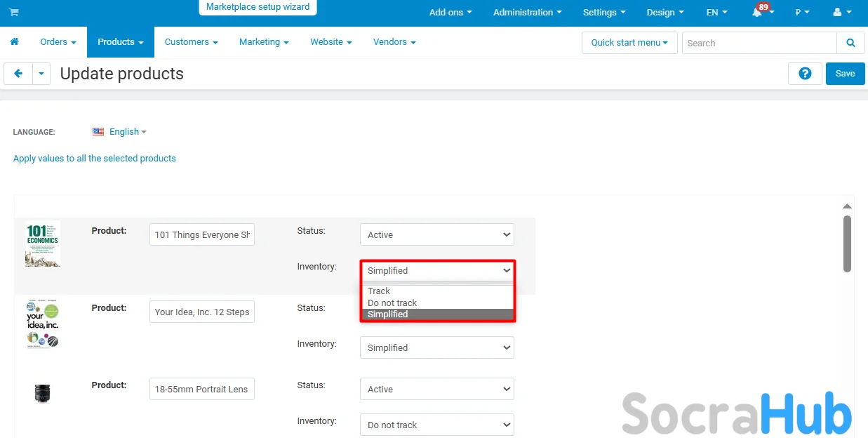
Task: Click the product list scrollbar thumb
Action: click(x=847, y=243)
